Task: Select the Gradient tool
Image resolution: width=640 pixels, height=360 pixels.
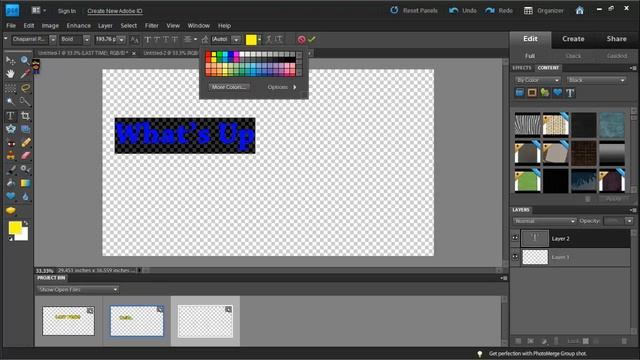Action: click(25, 183)
